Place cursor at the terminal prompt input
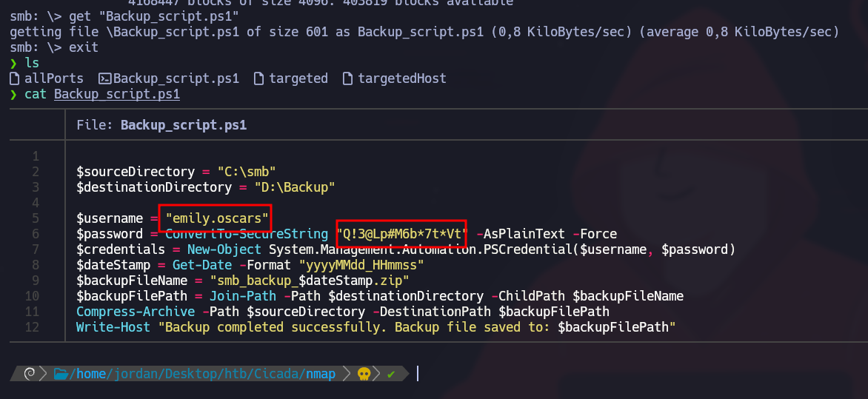Image resolution: width=868 pixels, height=399 pixels. pyautogui.click(x=418, y=375)
